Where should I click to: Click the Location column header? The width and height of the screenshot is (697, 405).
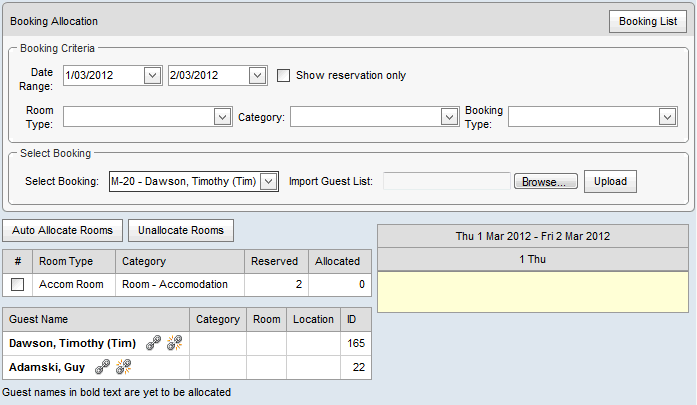[313, 319]
